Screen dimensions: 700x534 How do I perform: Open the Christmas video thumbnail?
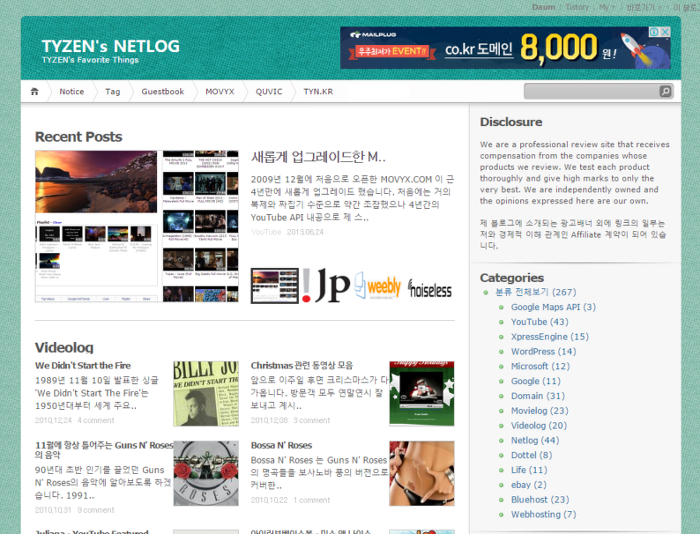(422, 394)
